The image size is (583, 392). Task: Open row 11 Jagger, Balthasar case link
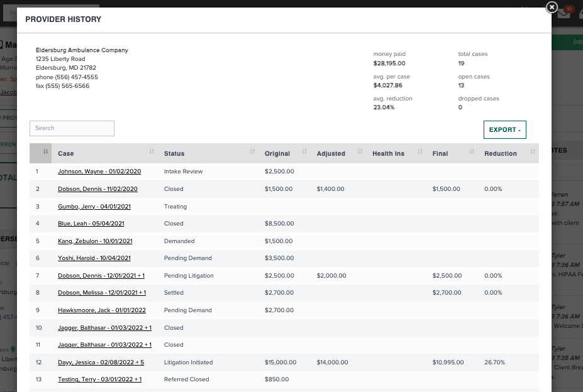pyautogui.click(x=104, y=344)
